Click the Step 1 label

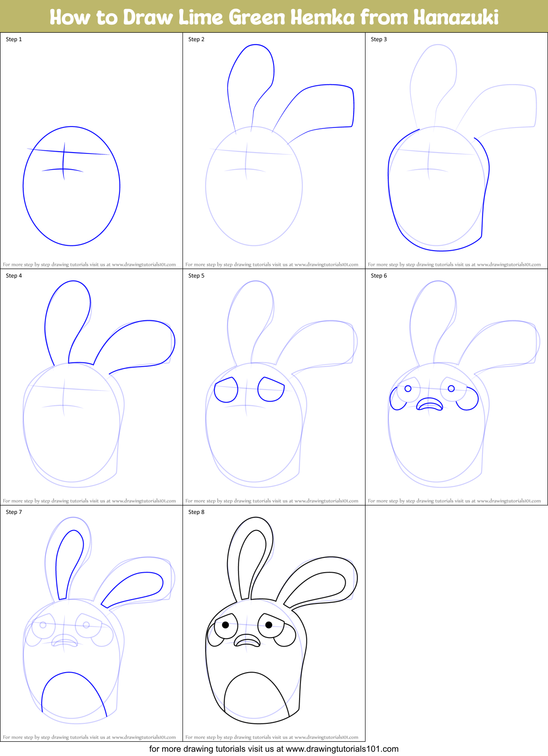14,39
